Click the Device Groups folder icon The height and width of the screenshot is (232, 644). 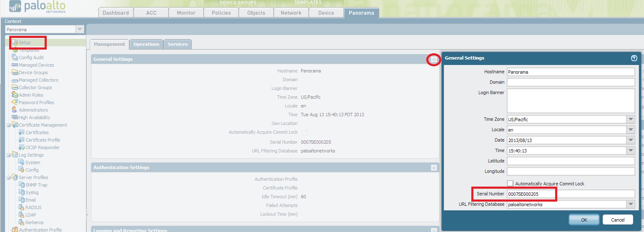click(x=15, y=72)
